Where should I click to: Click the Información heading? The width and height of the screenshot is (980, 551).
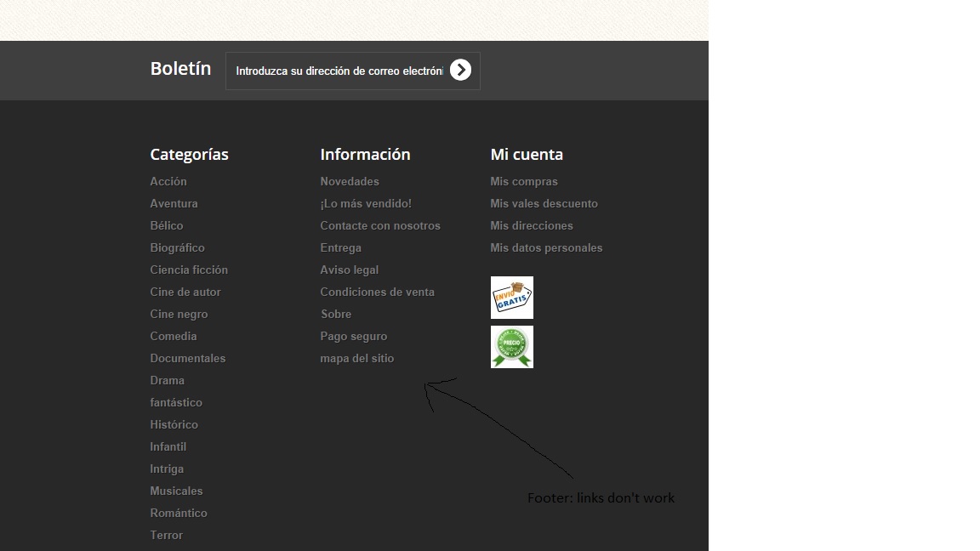tap(365, 154)
